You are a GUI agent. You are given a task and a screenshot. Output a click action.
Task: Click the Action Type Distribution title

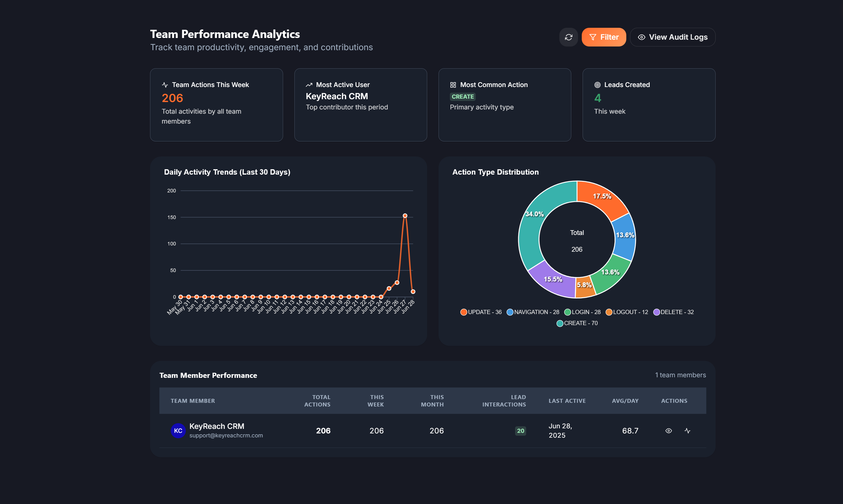coord(496,172)
